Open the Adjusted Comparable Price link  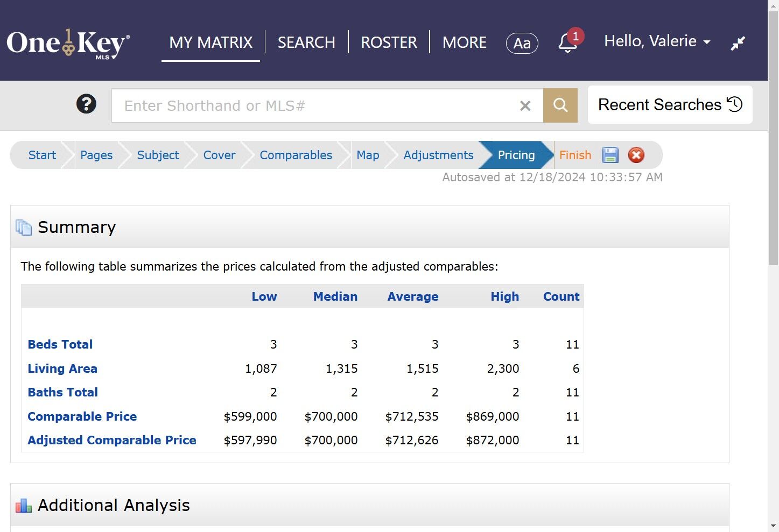111,440
